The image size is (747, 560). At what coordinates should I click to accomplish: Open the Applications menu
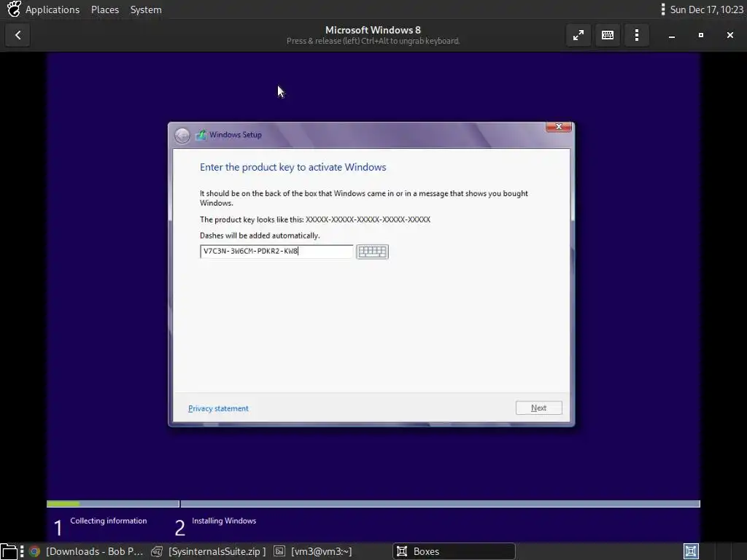tap(53, 9)
